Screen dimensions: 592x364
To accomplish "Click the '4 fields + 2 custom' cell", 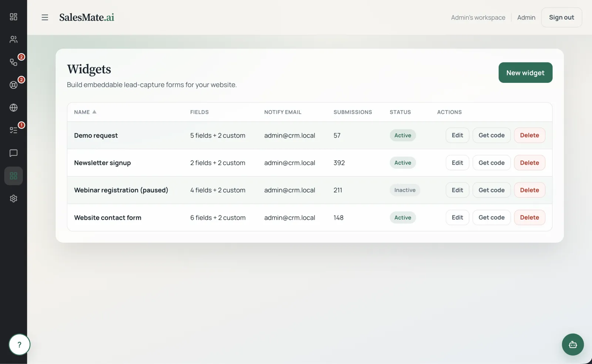I will 218,190.
